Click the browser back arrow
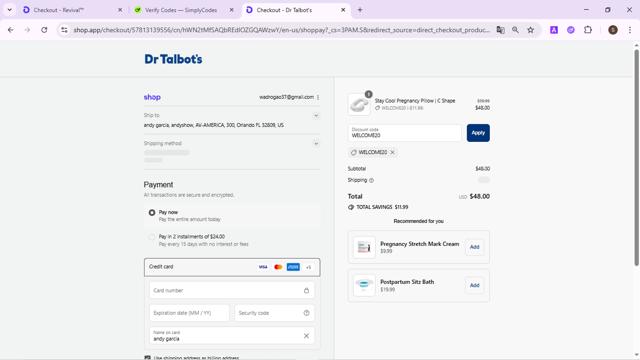Image resolution: width=640 pixels, height=360 pixels. tap(11, 30)
